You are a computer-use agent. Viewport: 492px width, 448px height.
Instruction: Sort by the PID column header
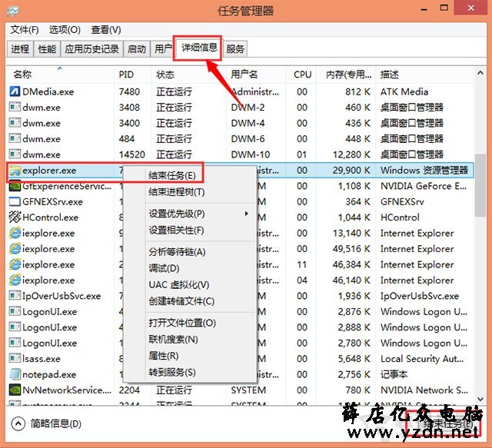(132, 75)
